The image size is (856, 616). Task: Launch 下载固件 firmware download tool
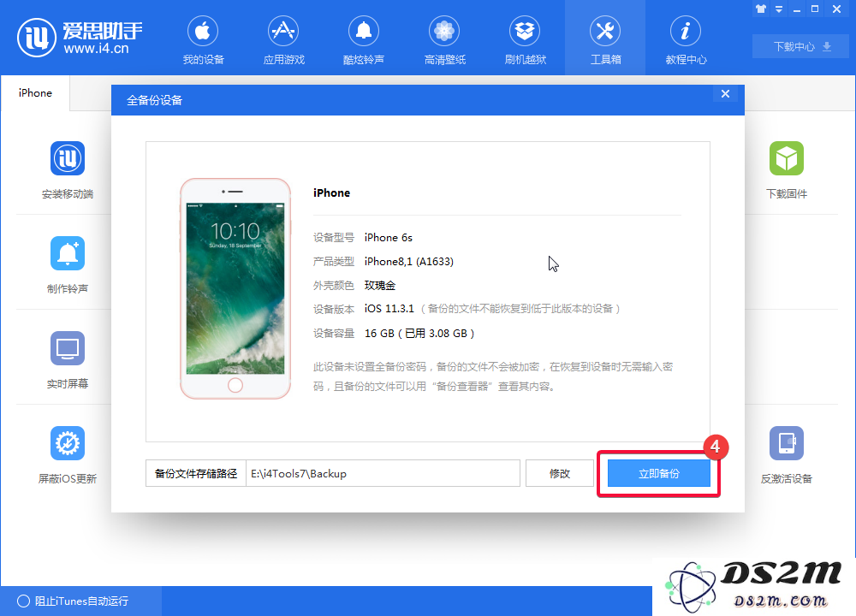786,169
